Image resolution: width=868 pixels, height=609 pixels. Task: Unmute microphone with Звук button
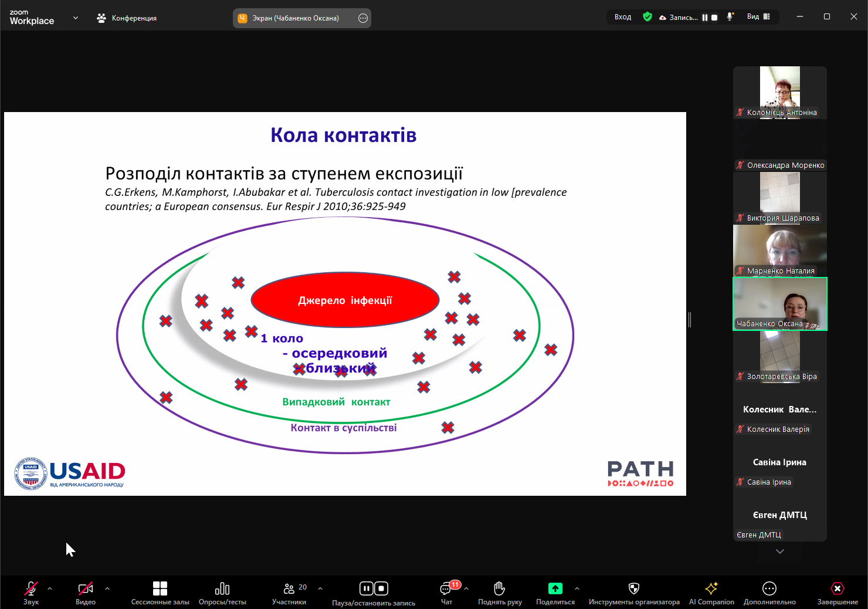point(31,588)
